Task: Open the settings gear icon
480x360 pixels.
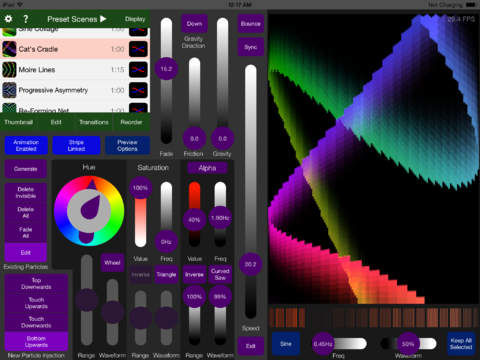Action: point(8,19)
